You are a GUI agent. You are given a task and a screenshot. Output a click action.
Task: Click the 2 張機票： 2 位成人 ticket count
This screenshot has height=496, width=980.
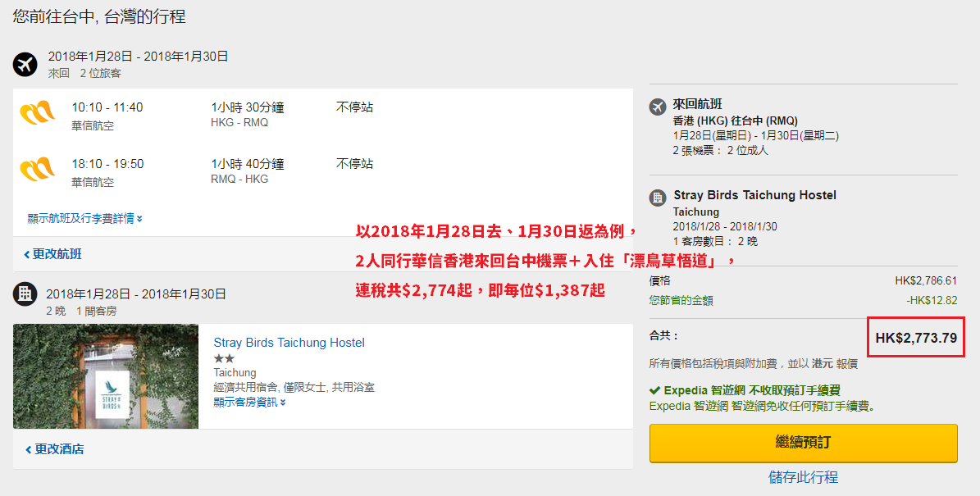point(720,151)
